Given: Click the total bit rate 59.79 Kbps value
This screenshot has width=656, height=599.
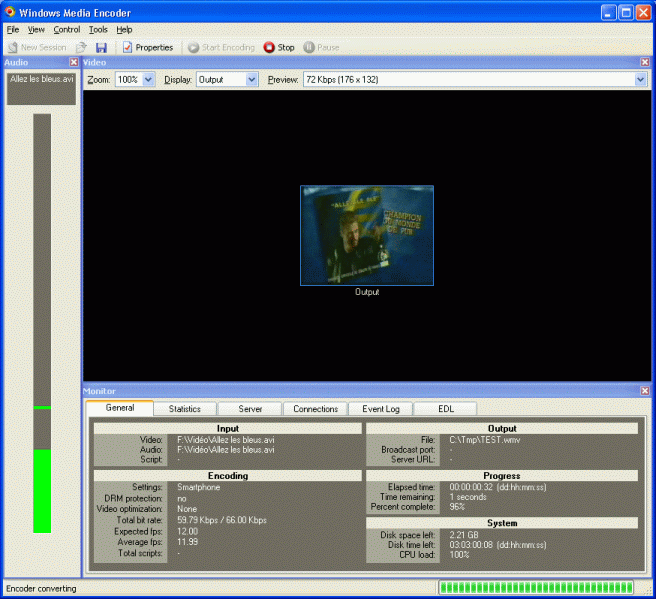Looking at the screenshot, I should [222, 520].
